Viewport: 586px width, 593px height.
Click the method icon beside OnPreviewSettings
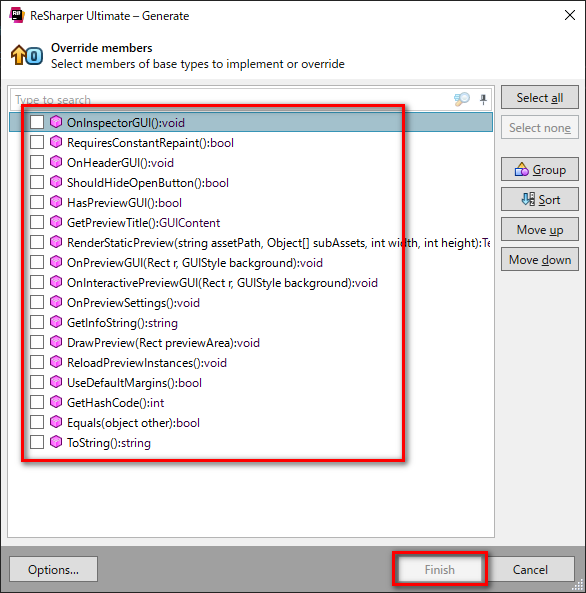pos(56,302)
